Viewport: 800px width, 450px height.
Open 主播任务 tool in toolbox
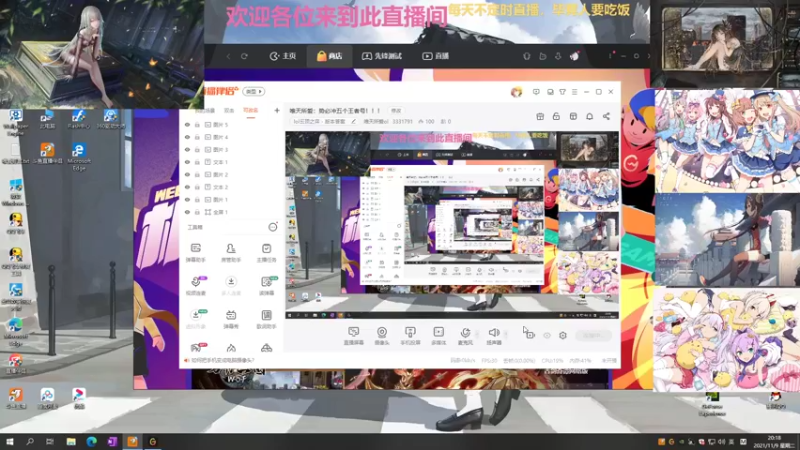click(266, 253)
